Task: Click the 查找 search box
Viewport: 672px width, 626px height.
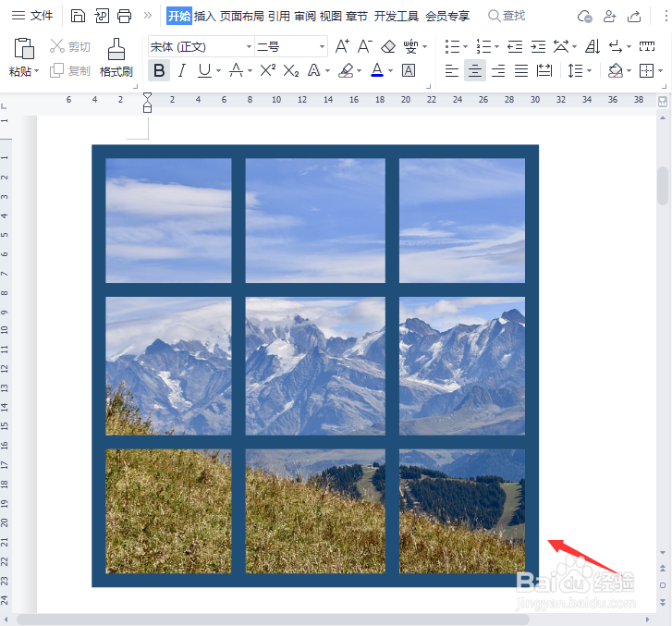Action: 507,16
